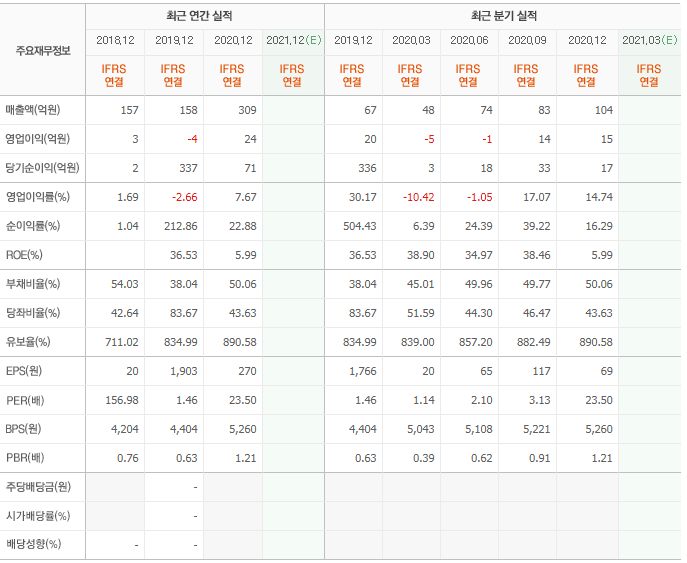
Task: Select the 부채비율(%) row label
Action: [x=33, y=284]
